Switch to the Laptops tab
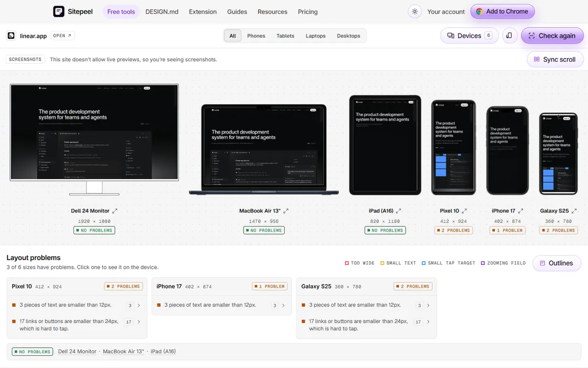This screenshot has width=588, height=368. (x=316, y=36)
